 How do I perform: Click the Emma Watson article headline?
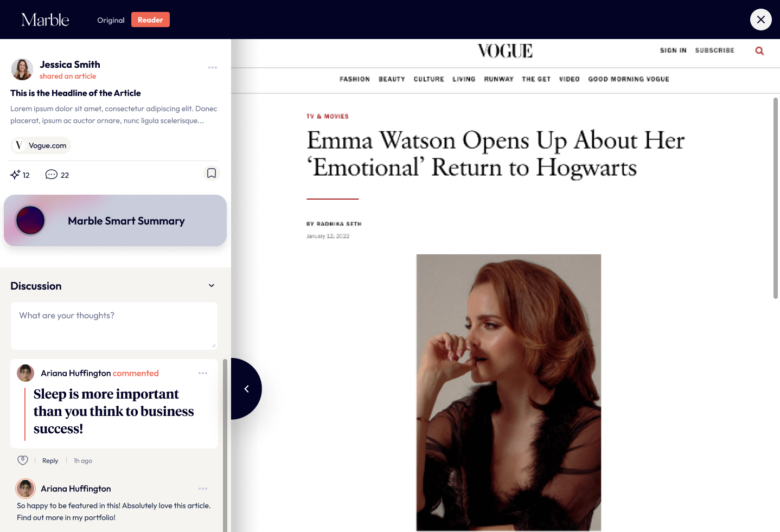click(496, 153)
